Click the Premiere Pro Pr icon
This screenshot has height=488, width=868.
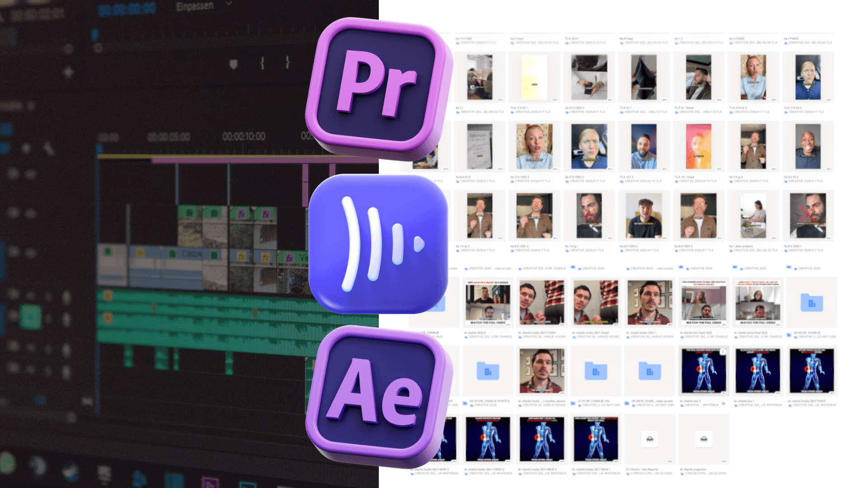coord(379,88)
